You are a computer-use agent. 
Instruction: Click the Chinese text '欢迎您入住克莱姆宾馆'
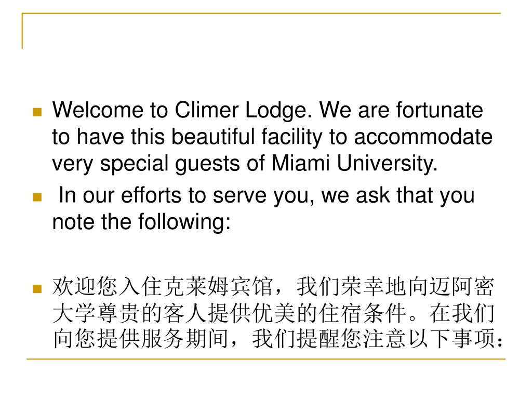click(x=163, y=286)
